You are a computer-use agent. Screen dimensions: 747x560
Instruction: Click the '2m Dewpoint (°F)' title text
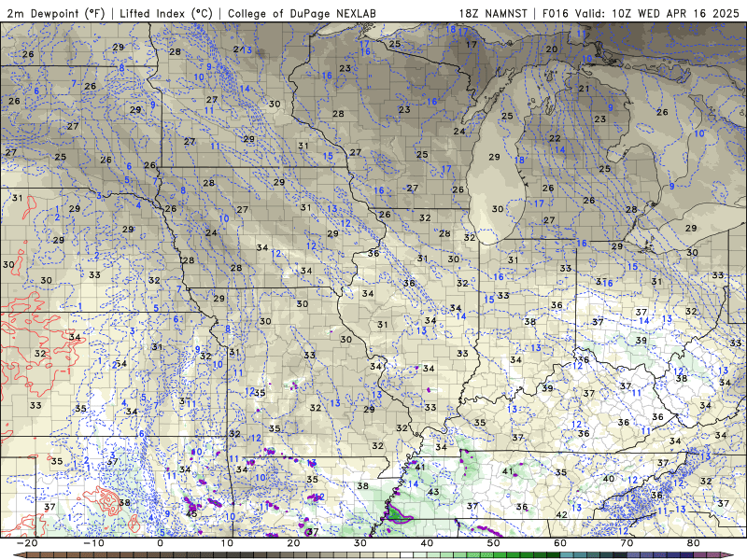(55, 13)
